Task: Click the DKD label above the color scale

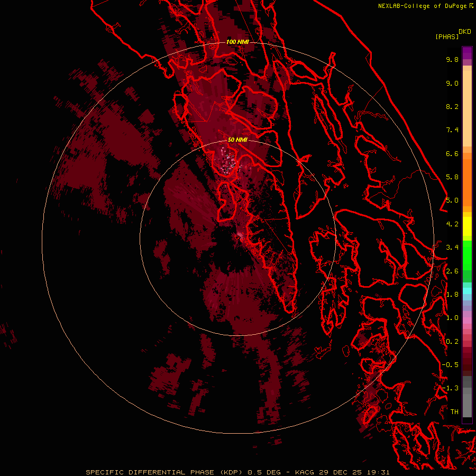Action: tap(464, 31)
